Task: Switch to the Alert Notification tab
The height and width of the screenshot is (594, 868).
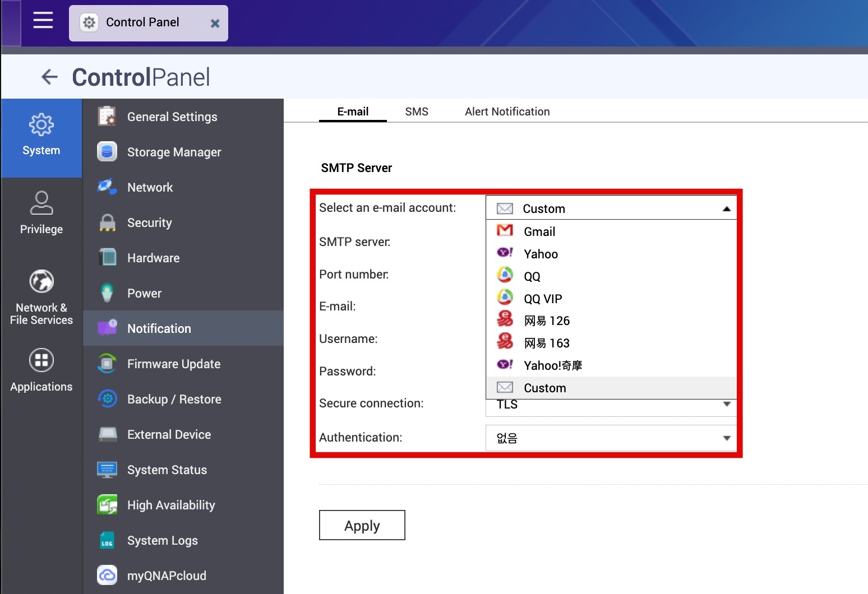Action: 507,112
